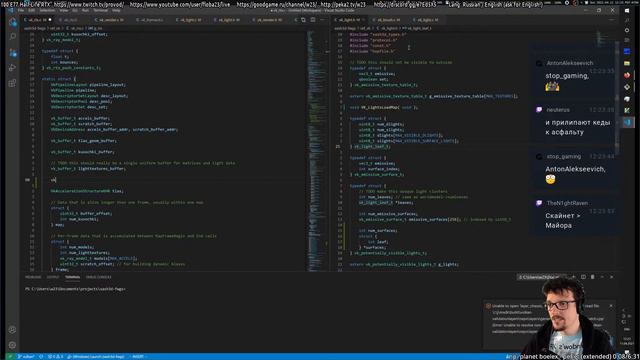This screenshot has width=640, height=360.
Task: Click the g_rtx breadcrumb in left editor
Action: [x=95, y=28]
